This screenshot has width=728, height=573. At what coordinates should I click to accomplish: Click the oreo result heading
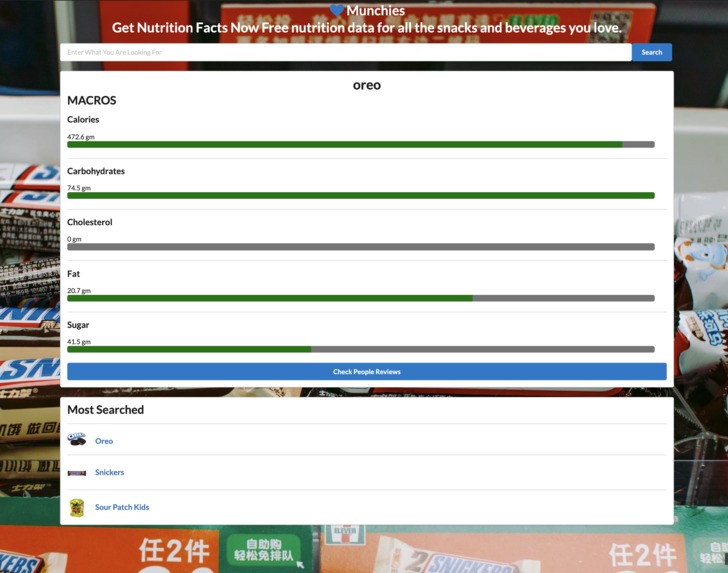pyautogui.click(x=367, y=85)
